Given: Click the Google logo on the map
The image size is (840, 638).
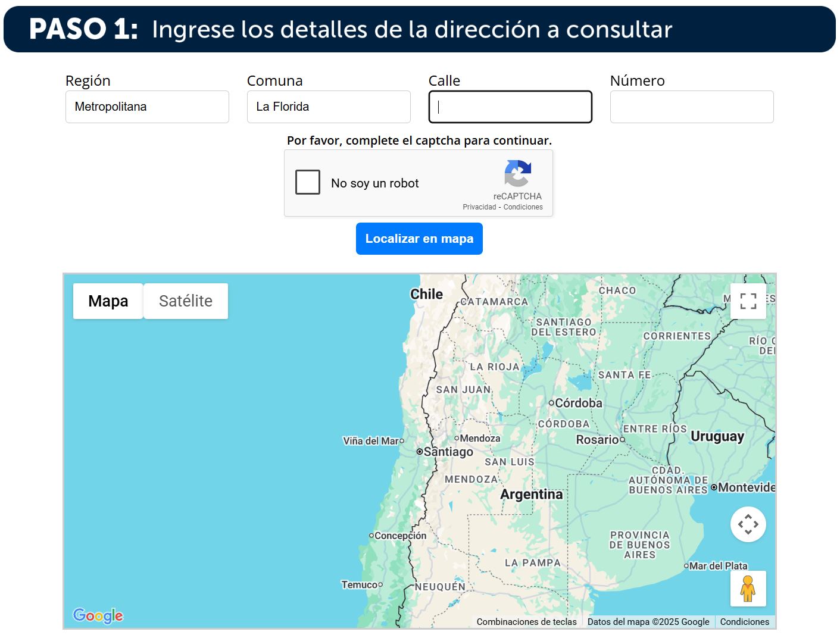Looking at the screenshot, I should tap(97, 616).
